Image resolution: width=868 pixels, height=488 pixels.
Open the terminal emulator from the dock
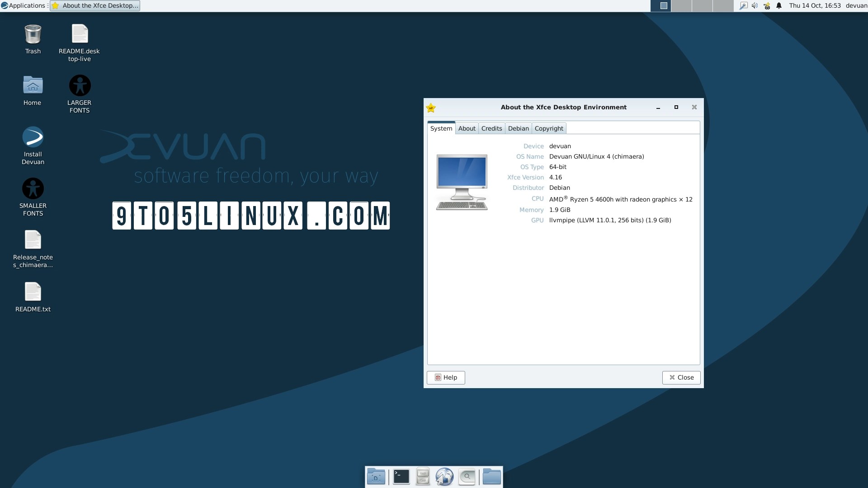(x=401, y=476)
